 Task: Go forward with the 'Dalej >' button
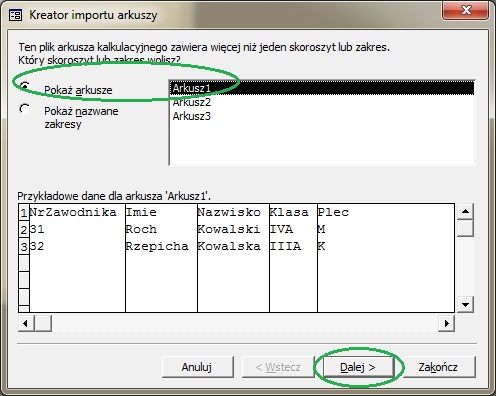click(358, 367)
